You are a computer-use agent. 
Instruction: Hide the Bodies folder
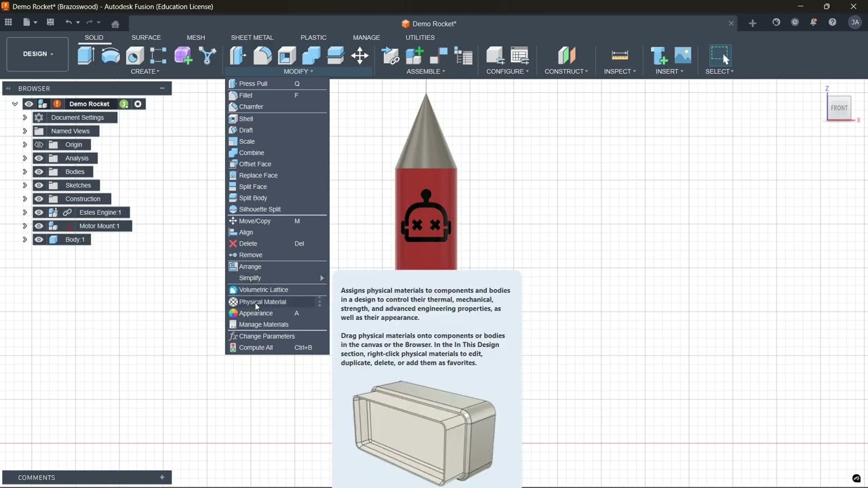coord(39,171)
